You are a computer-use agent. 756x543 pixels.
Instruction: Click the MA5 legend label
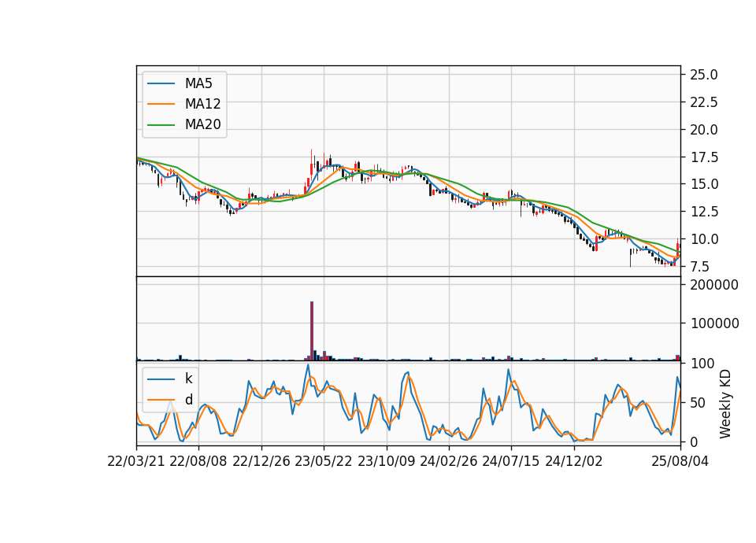(x=198, y=83)
